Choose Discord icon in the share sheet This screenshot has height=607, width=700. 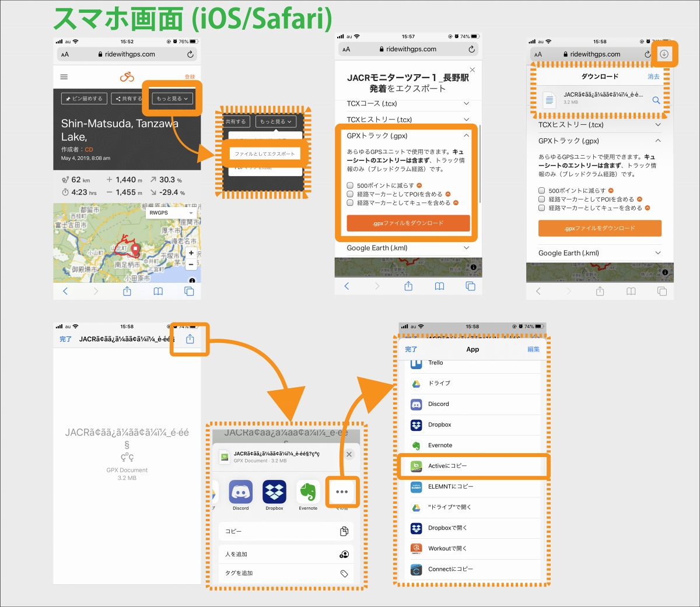point(241,492)
